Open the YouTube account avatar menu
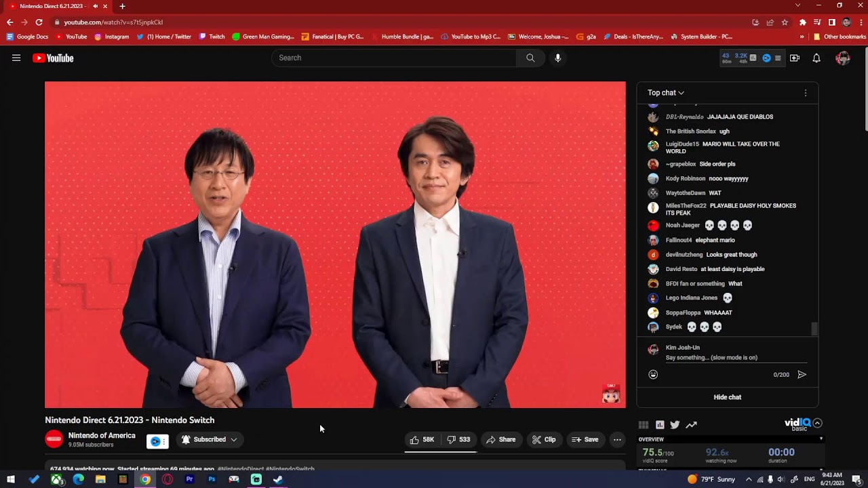 coord(843,58)
